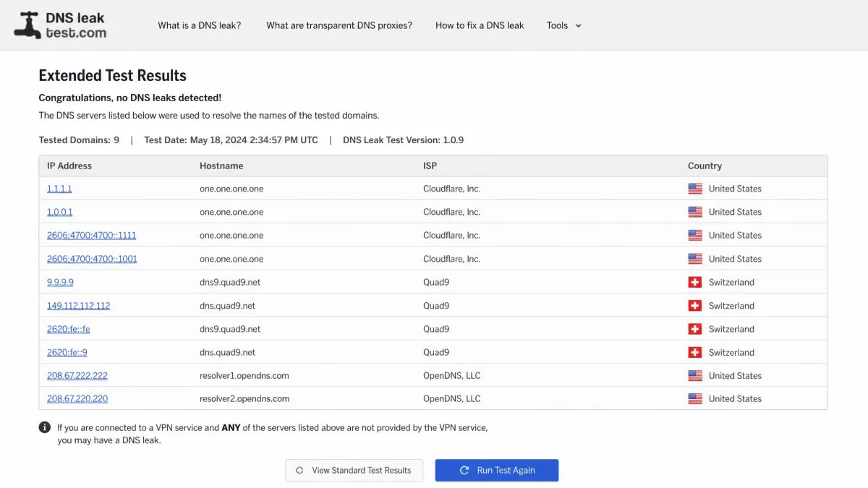Select dns.quad9.net in the 149.112.112.112 row
868x488 pixels.
[x=227, y=306]
